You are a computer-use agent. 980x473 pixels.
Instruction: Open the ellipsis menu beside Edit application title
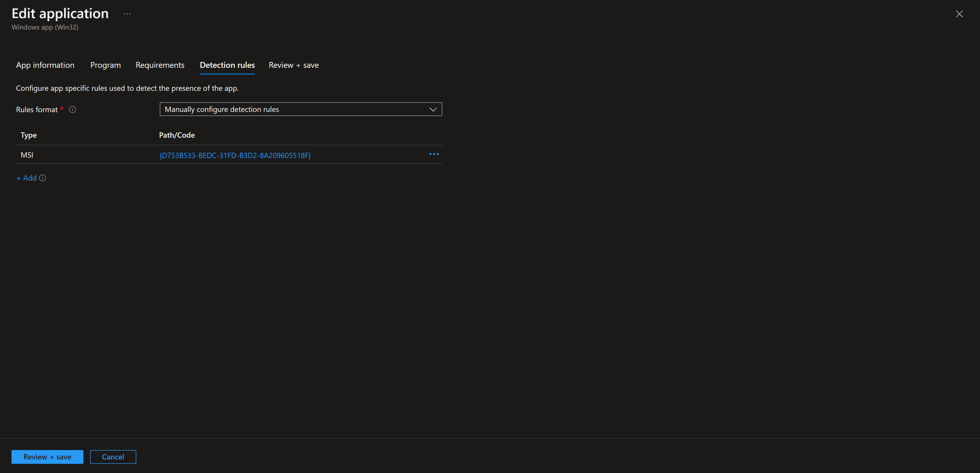[x=127, y=14]
